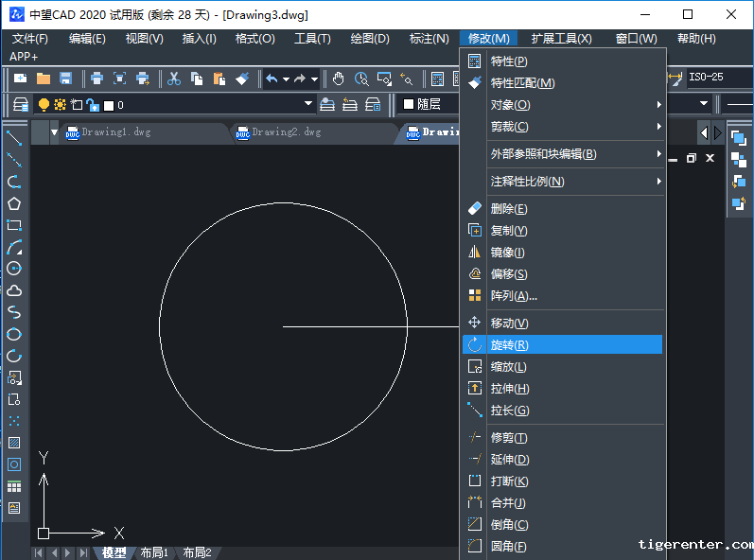
Task: Click the Match Properties brush icon
Action: coord(242,79)
